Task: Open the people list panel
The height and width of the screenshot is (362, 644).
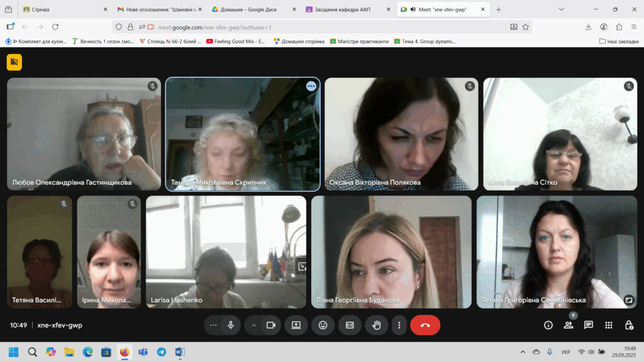Action: (x=569, y=325)
